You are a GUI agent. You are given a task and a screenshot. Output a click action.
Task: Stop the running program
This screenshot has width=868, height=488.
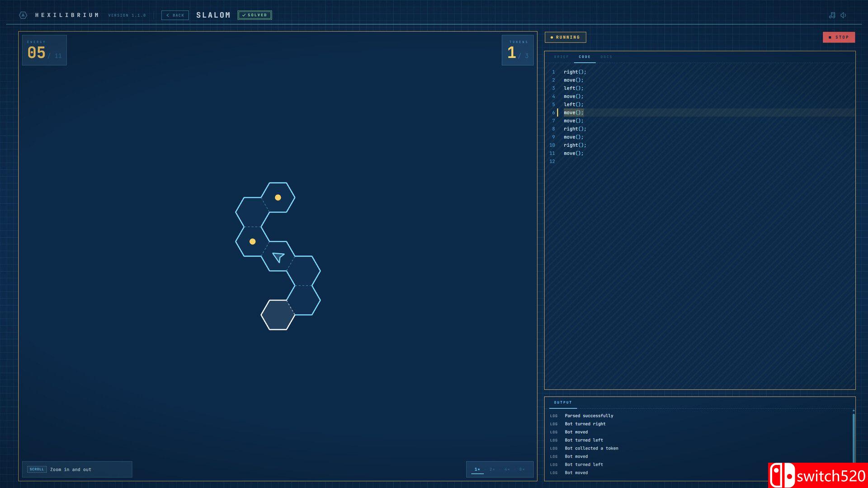839,37
